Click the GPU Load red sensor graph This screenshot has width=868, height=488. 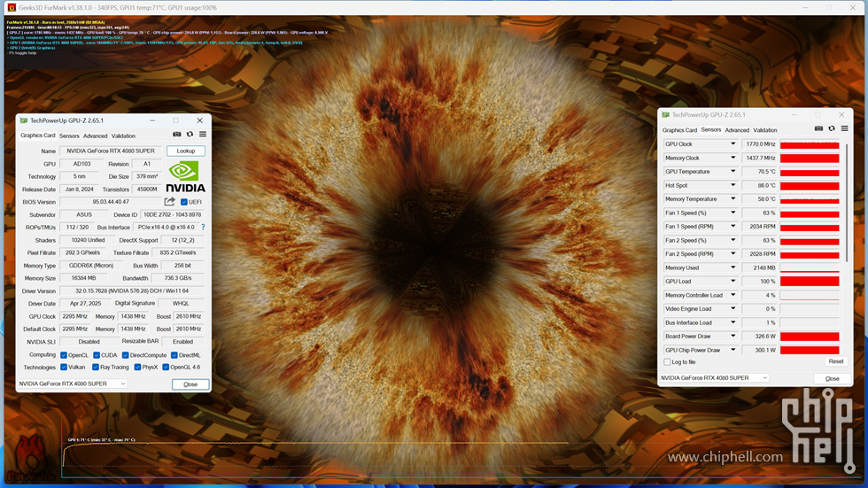810,281
